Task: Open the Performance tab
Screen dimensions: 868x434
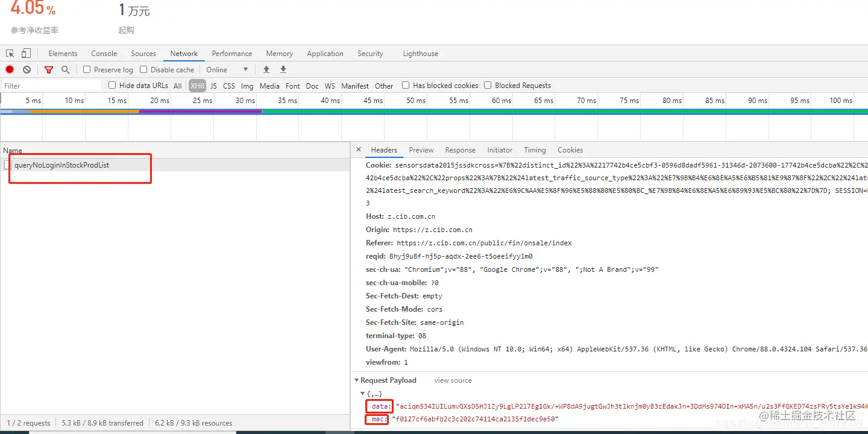Action: click(x=232, y=54)
